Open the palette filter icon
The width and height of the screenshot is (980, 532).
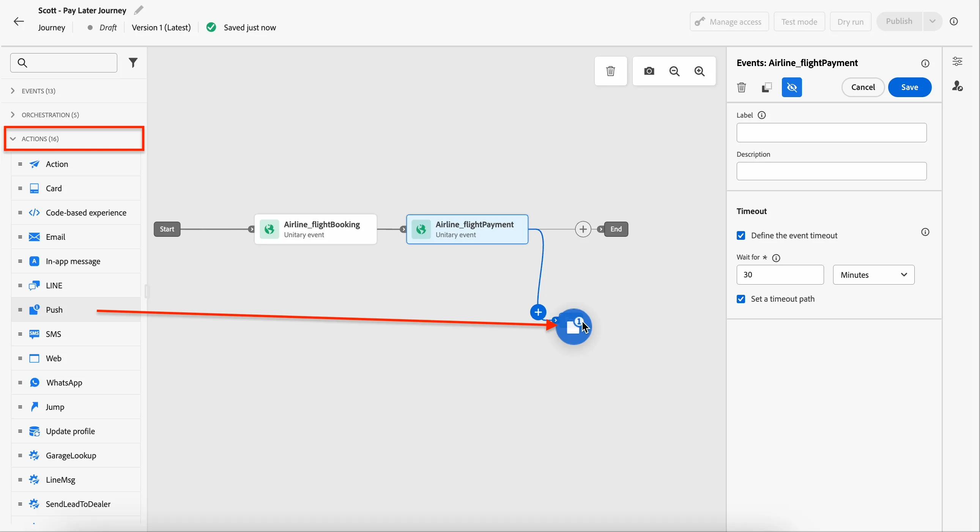pyautogui.click(x=133, y=63)
